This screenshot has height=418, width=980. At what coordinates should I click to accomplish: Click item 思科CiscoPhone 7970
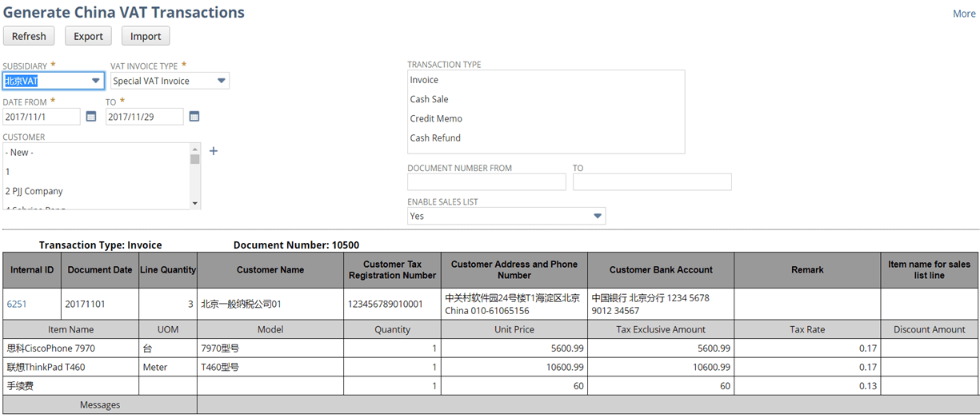[70, 348]
